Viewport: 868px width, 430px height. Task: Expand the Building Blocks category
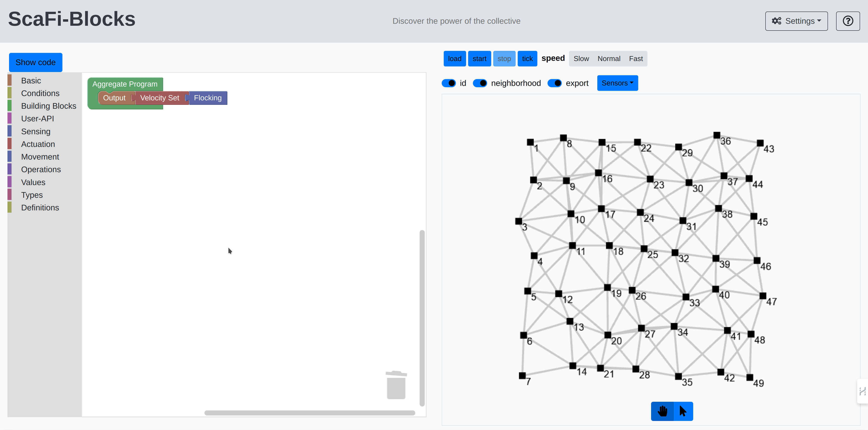coord(49,106)
